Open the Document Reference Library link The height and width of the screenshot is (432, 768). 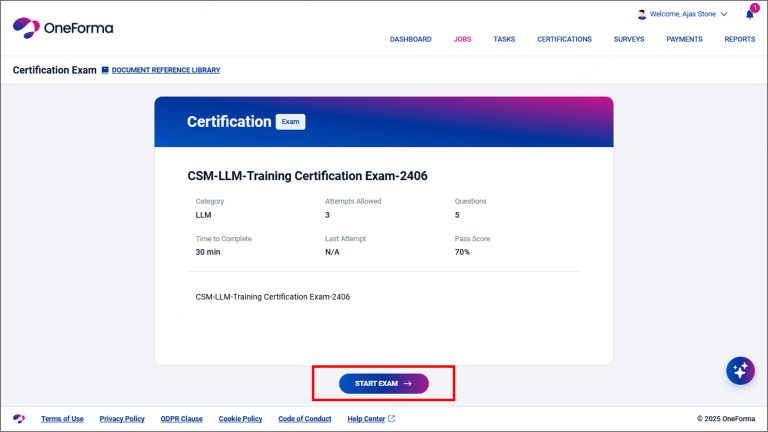tap(165, 70)
